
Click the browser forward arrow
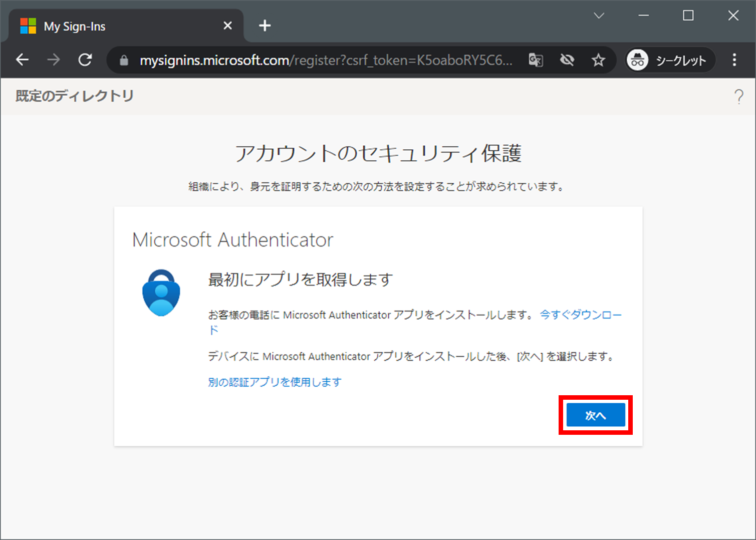coord(54,60)
